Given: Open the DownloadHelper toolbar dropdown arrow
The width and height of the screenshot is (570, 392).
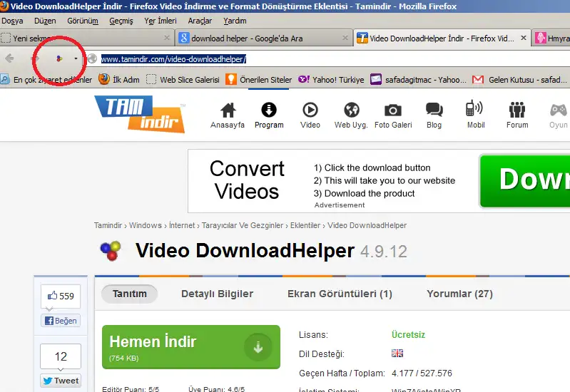Looking at the screenshot, I should [76, 58].
